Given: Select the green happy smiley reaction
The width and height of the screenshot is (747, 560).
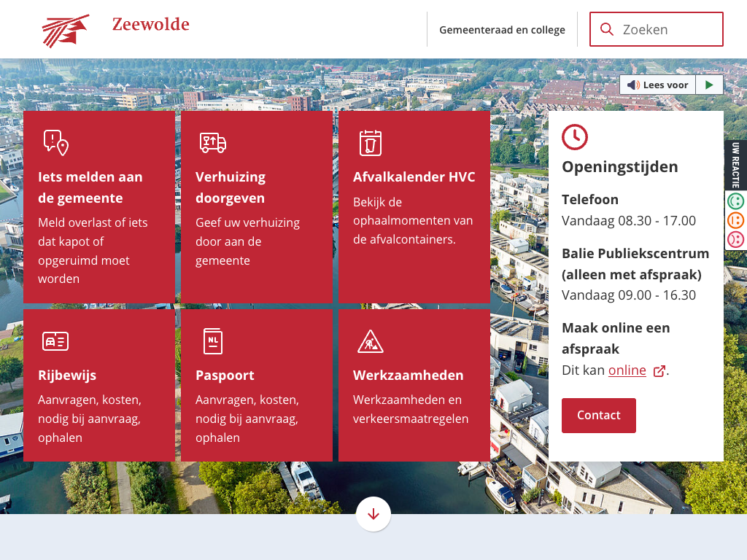Looking at the screenshot, I should pos(735,201).
